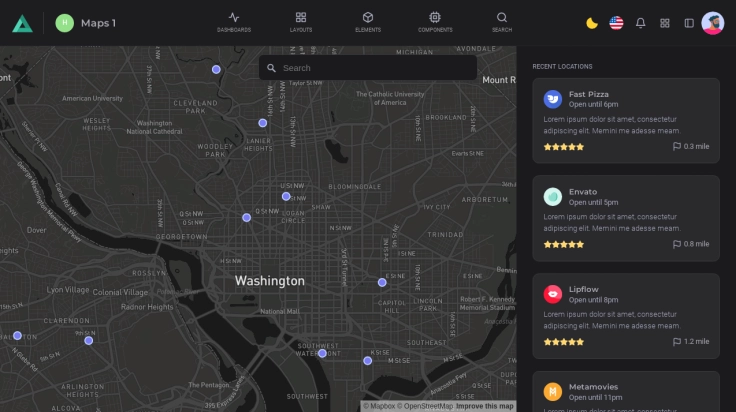Open the US flag language selector
The image size is (736, 412).
[616, 23]
